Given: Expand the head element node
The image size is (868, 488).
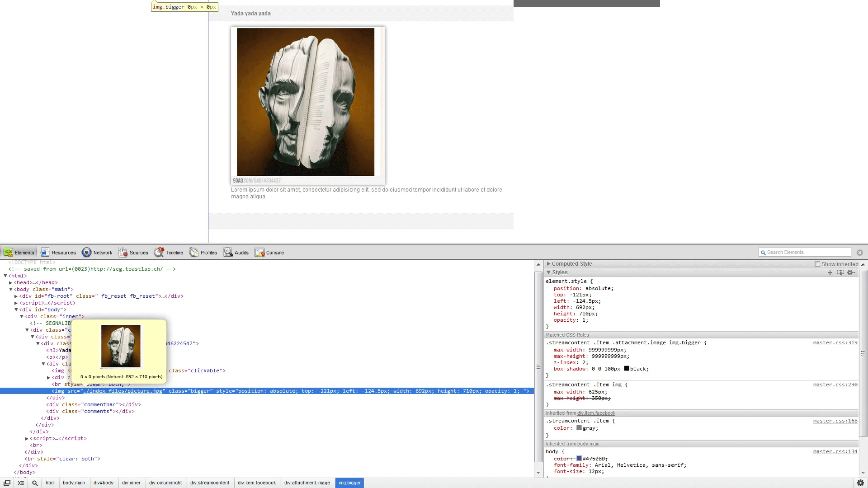Looking at the screenshot, I should pos(10,282).
